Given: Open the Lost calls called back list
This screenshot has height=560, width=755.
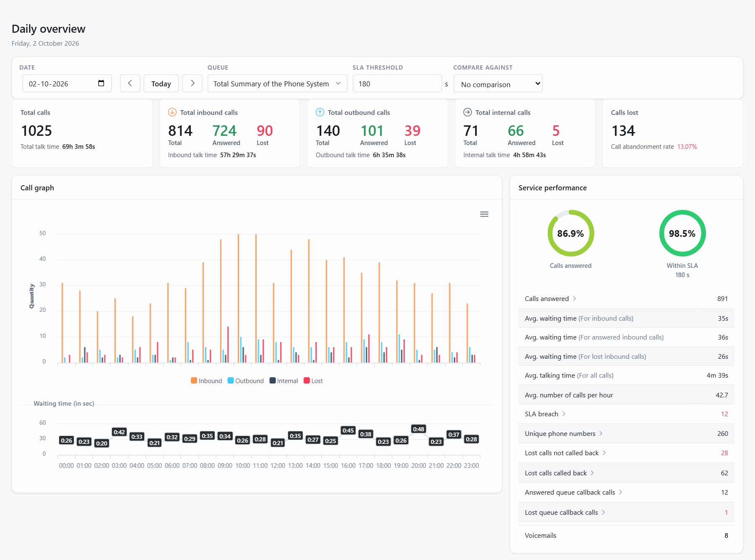Looking at the screenshot, I should coord(626,473).
